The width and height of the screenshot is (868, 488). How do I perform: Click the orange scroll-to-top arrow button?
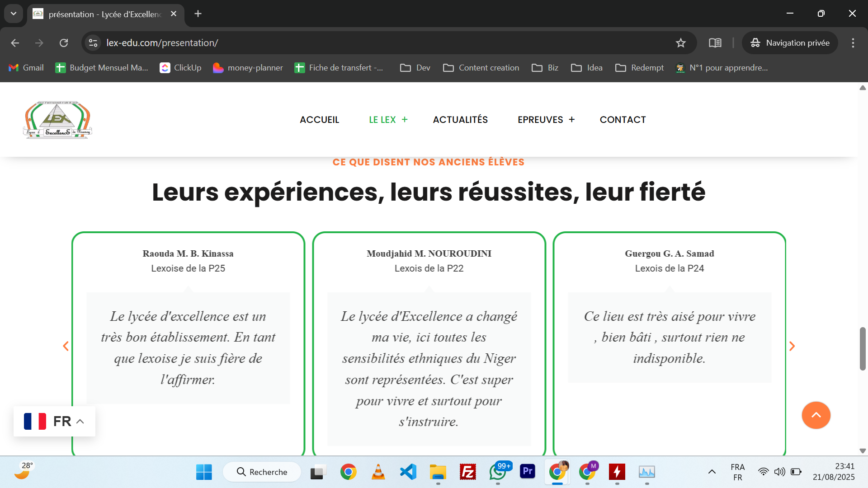[x=816, y=415]
